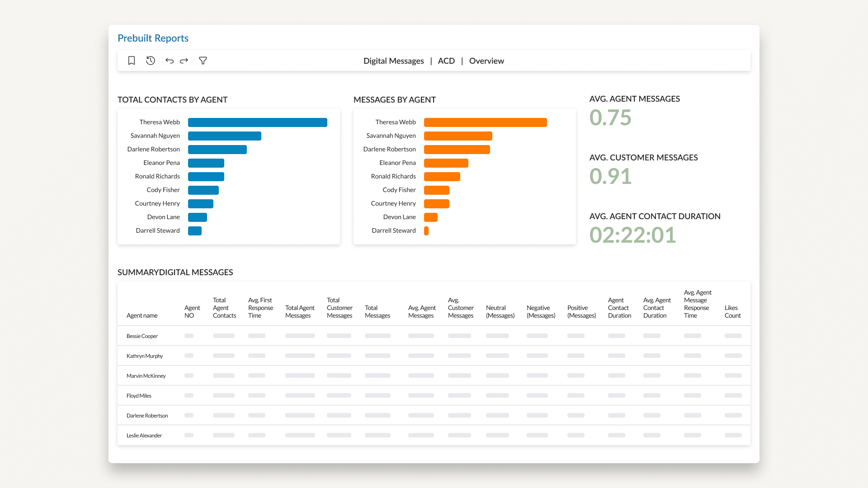Open the Overview breadcrumb item

(x=486, y=61)
